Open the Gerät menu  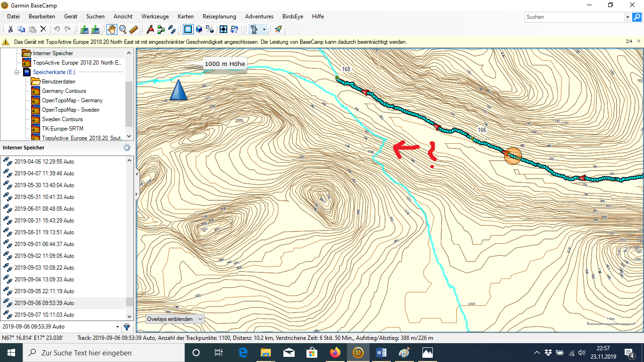tap(71, 16)
